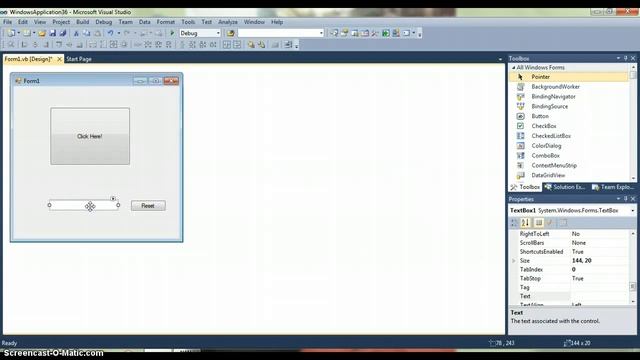Select the CheckBox control in Toolbox
640x360 pixels.
point(569,126)
